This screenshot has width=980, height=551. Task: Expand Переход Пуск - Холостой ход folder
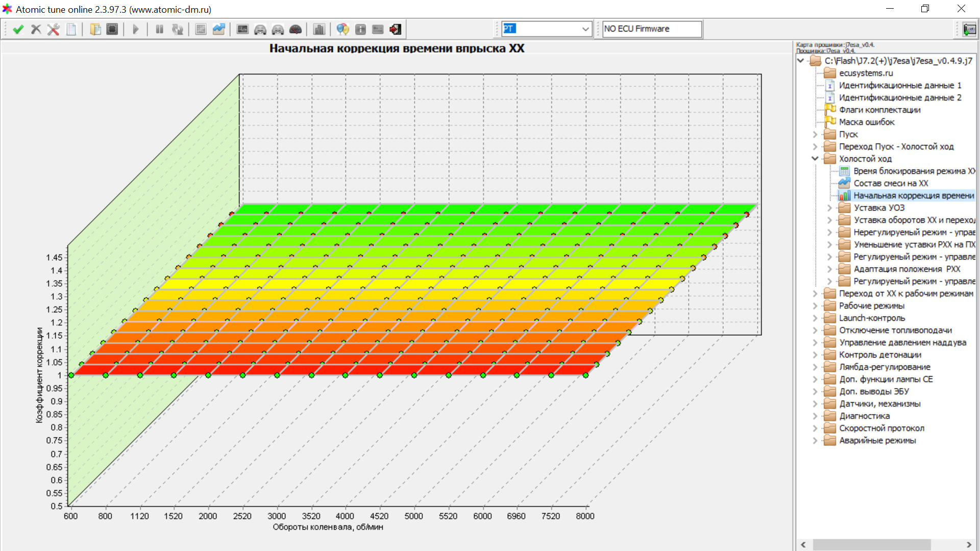click(x=815, y=146)
